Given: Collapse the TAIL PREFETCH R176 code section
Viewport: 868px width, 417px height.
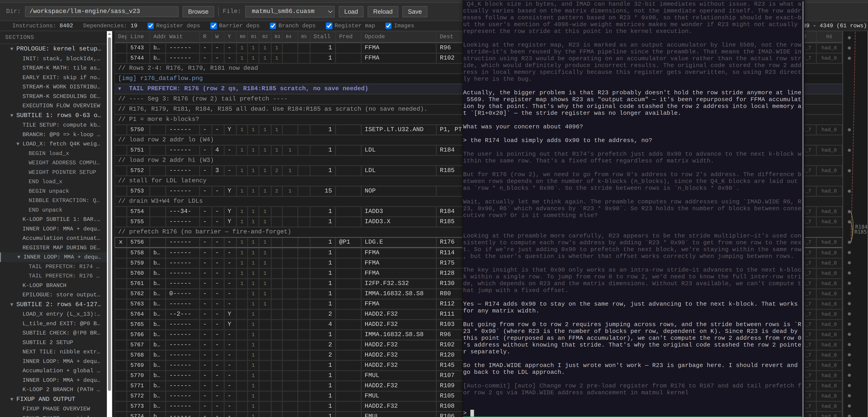Looking at the screenshot, I should [120, 89].
